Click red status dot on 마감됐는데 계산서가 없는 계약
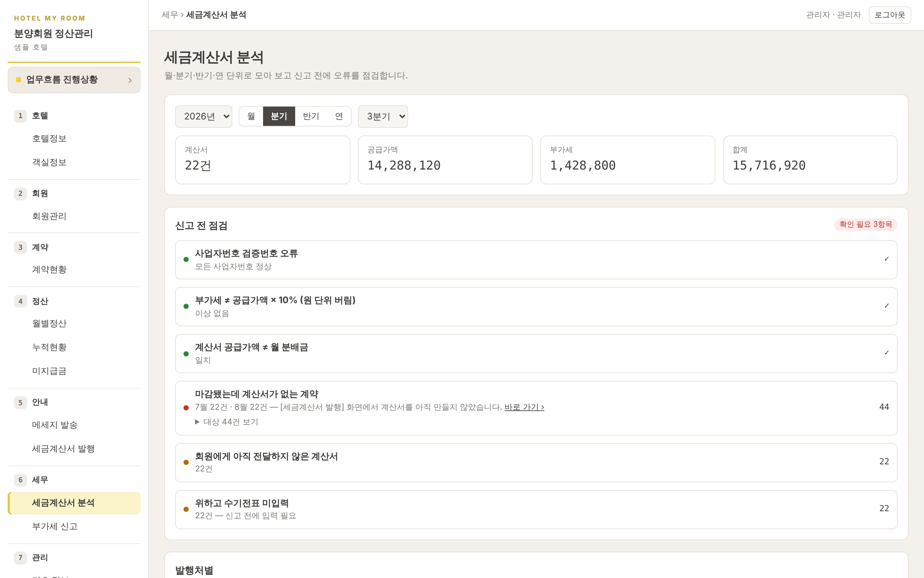The height and width of the screenshot is (578, 924). tap(186, 407)
